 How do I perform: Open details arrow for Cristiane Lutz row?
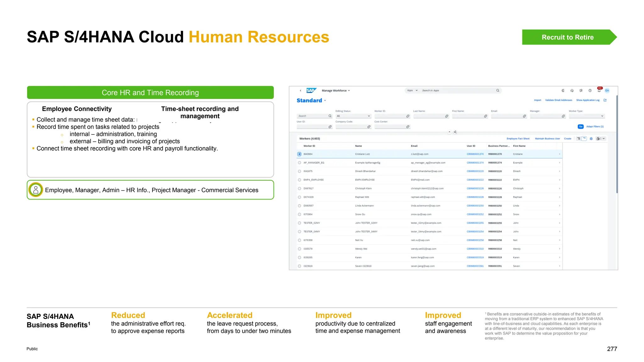[559, 154]
